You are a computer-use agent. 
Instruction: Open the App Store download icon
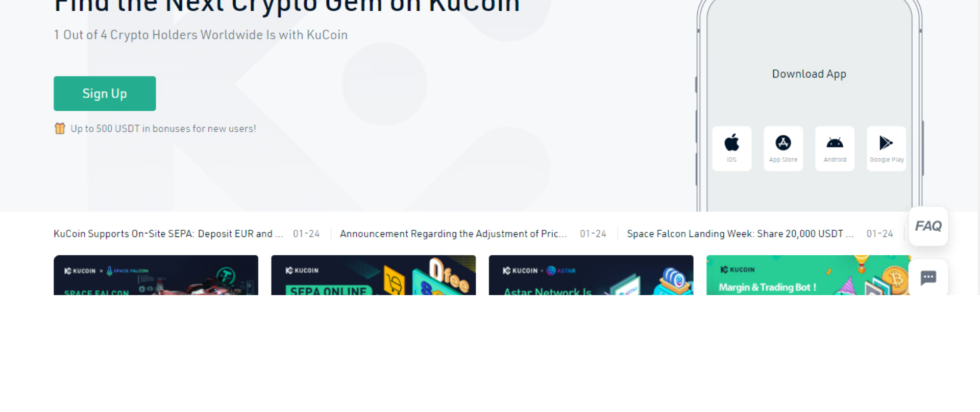click(783, 148)
